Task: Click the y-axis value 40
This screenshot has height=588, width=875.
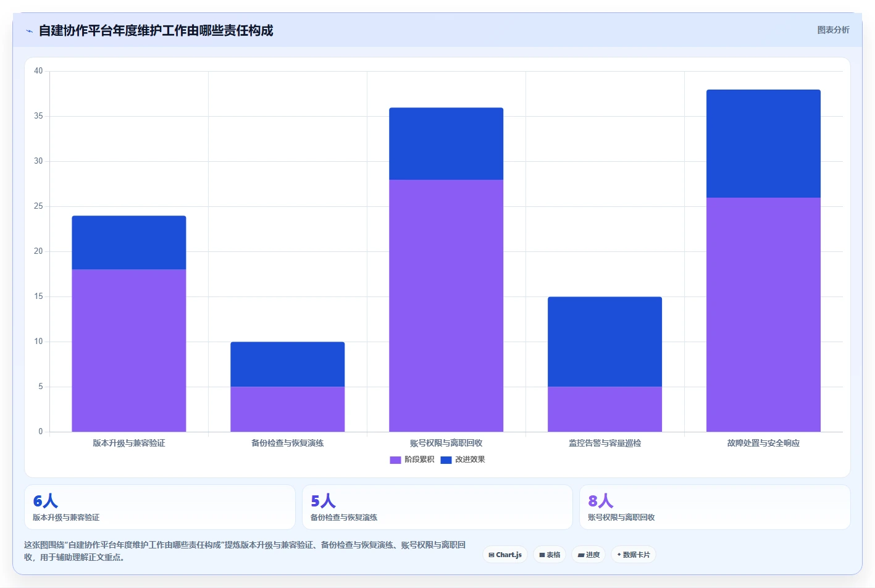Action: 38,71
